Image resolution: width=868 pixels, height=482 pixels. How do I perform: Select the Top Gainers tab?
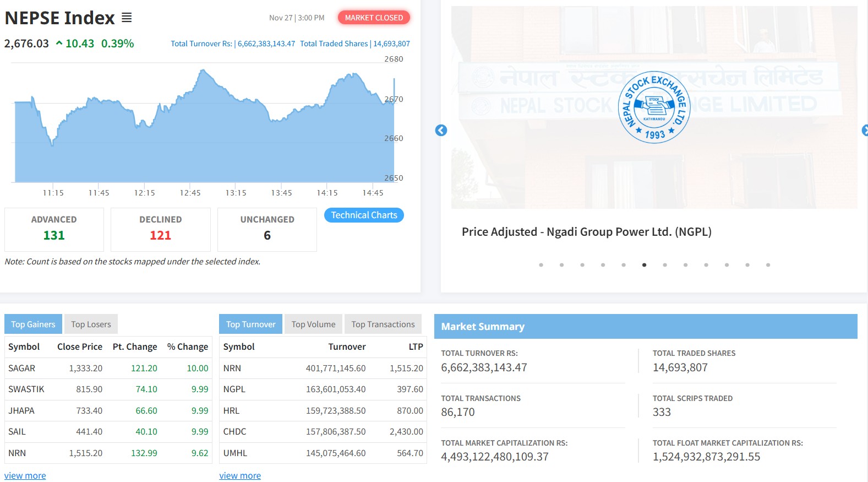33,324
